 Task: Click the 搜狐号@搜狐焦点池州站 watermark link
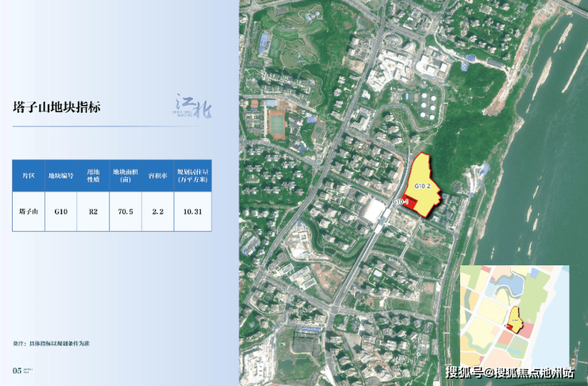510,372
